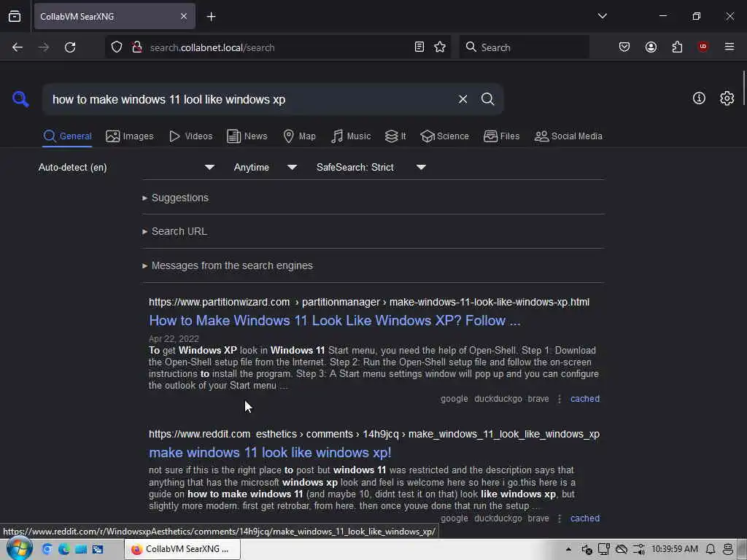
Task: Open SafeSearch: Strict dropdown
Action: pos(371,167)
